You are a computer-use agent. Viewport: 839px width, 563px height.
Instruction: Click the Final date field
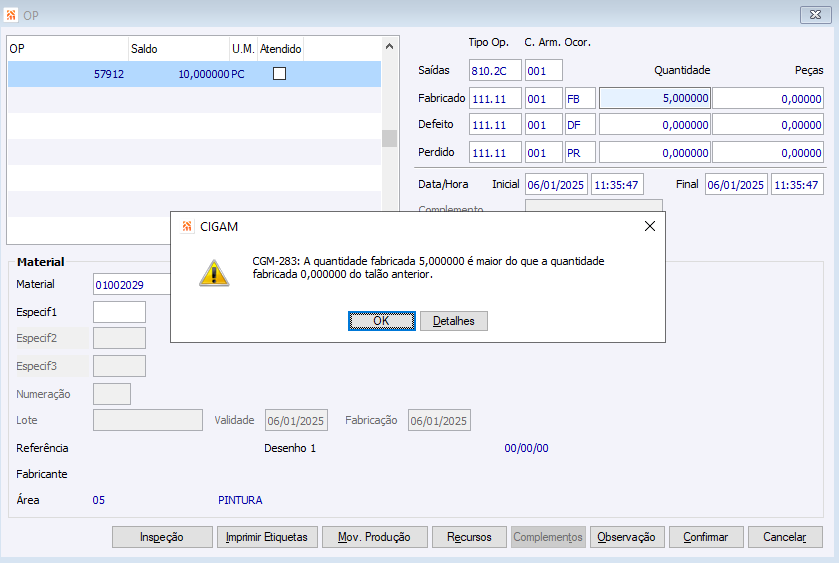tap(736, 185)
